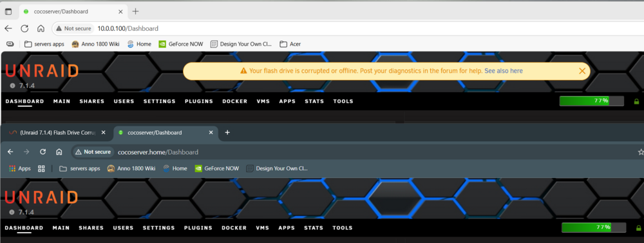This screenshot has width=644, height=243.
Task: Open a new tab in the upper browser
Action: [x=135, y=12]
